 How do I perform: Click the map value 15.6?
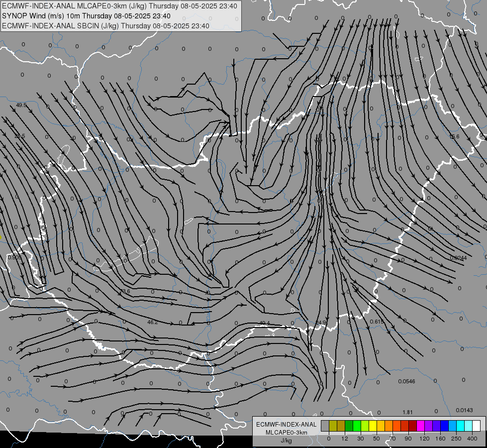(454, 136)
